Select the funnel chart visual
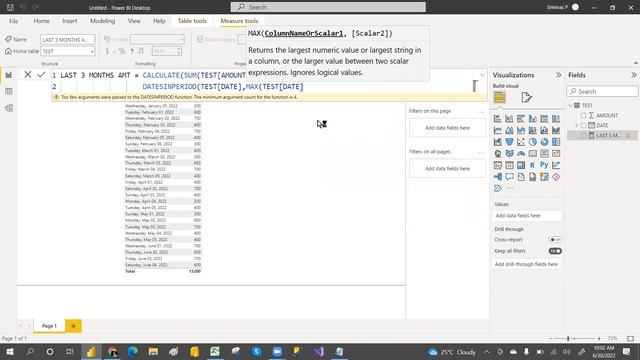Screen dimensions: 640x360 coord(509,142)
